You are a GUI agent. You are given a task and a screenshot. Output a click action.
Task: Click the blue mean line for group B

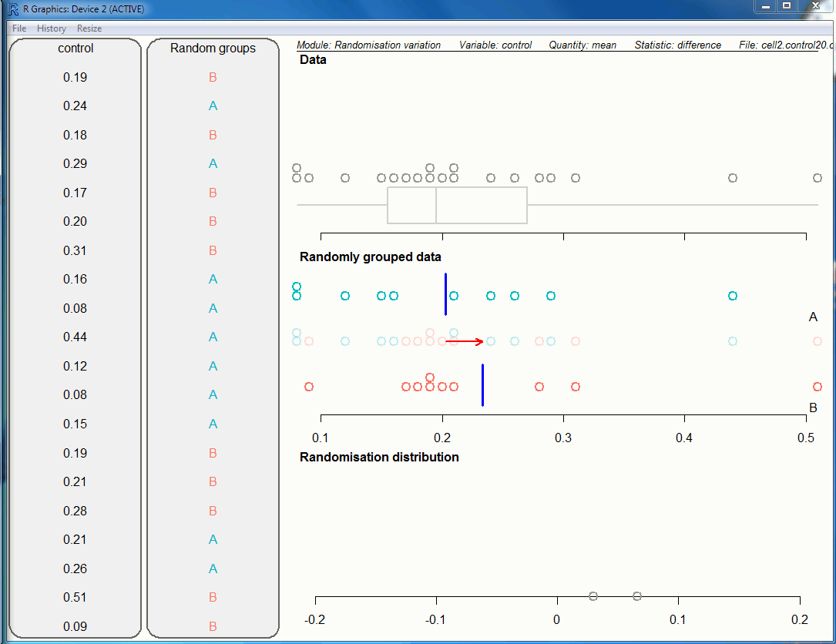(482, 384)
